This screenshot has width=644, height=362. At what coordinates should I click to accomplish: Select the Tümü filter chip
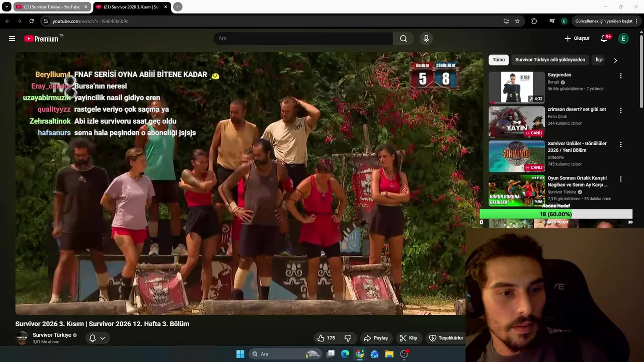click(x=499, y=60)
